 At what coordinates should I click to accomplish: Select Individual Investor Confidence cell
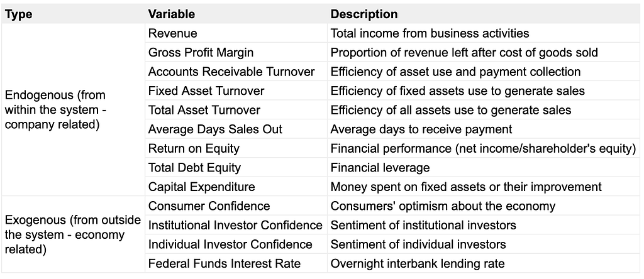tap(236, 244)
